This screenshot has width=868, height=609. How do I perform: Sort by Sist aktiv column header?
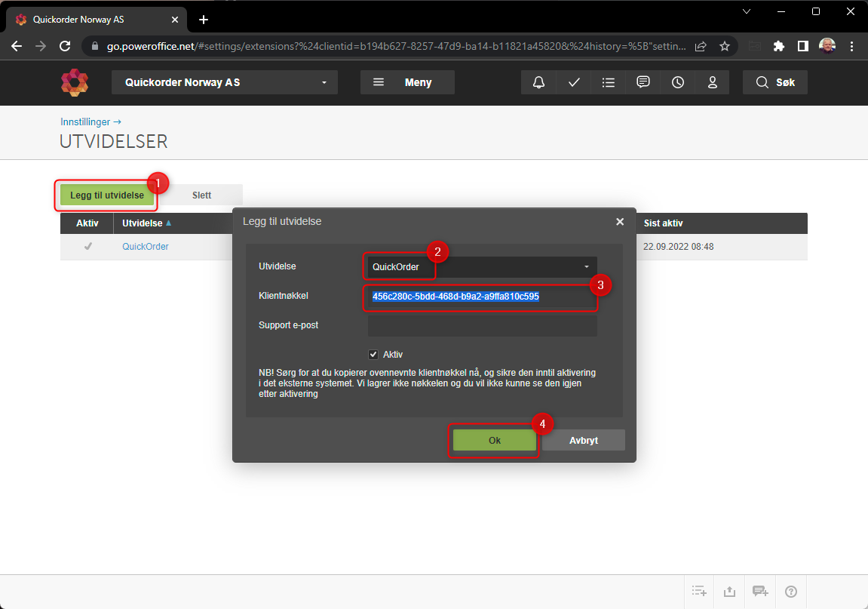(663, 223)
